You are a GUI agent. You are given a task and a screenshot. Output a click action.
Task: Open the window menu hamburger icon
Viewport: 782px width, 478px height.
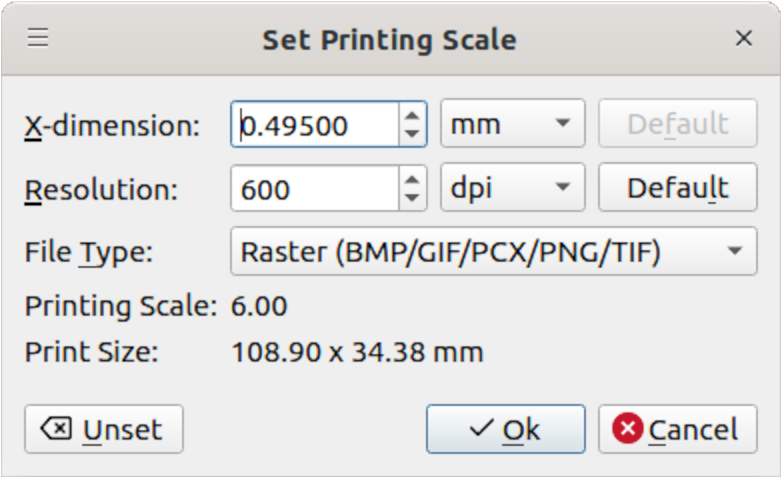coord(38,38)
